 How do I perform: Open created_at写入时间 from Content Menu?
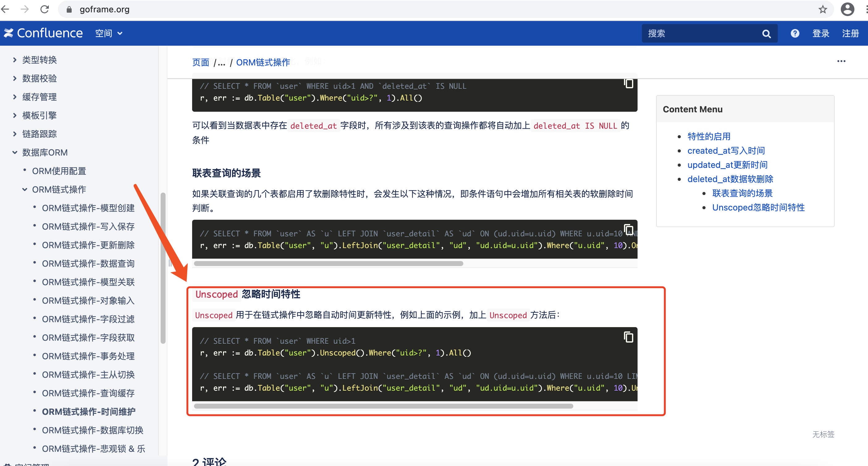coord(726,151)
